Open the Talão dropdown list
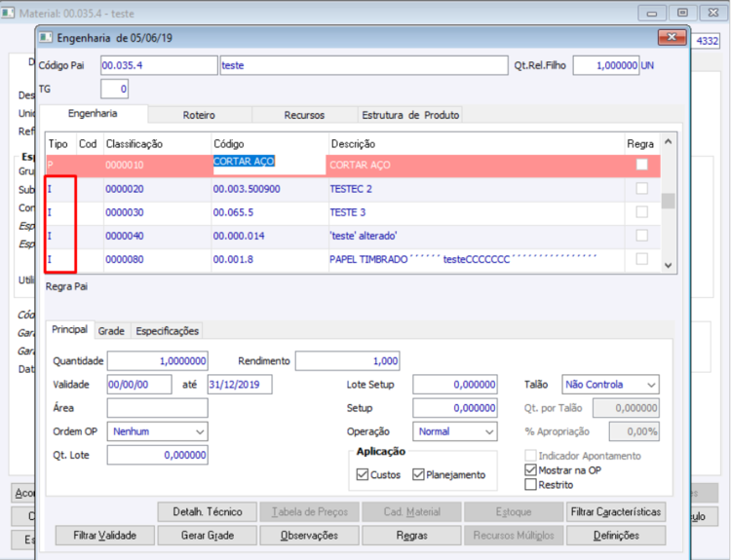Image resolution: width=731 pixels, height=560 pixels. click(649, 385)
